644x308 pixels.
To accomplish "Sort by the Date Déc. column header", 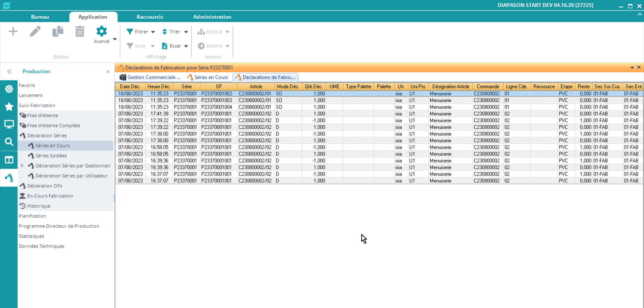I will [130, 86].
